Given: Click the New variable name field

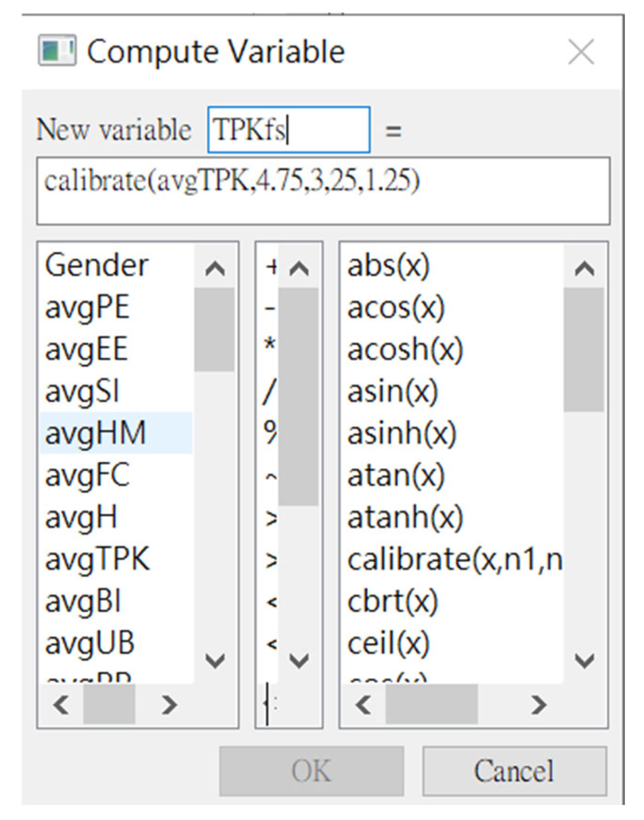Looking at the screenshot, I should 289,130.
